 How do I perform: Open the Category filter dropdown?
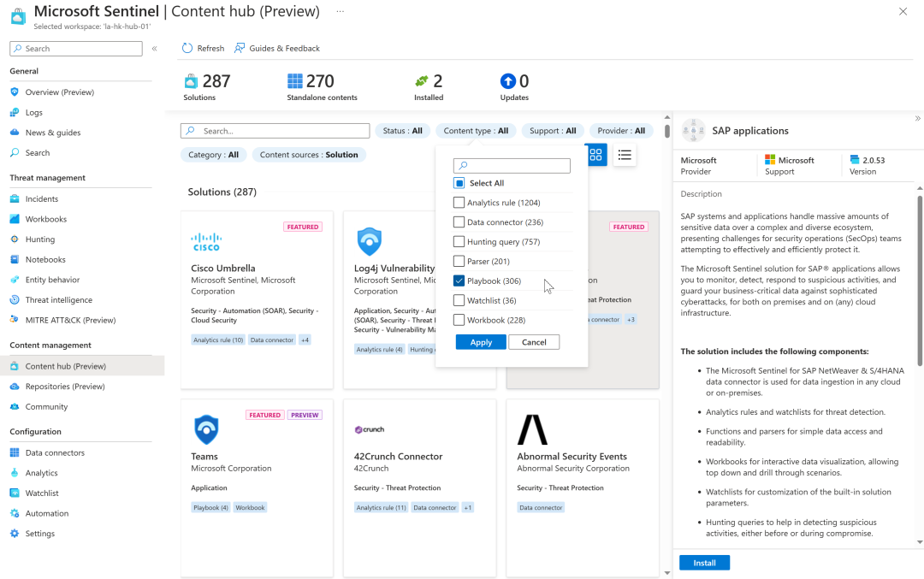(x=213, y=155)
